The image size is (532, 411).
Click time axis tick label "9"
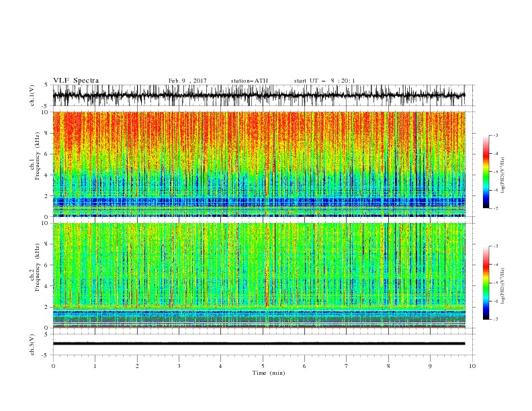[x=430, y=366]
